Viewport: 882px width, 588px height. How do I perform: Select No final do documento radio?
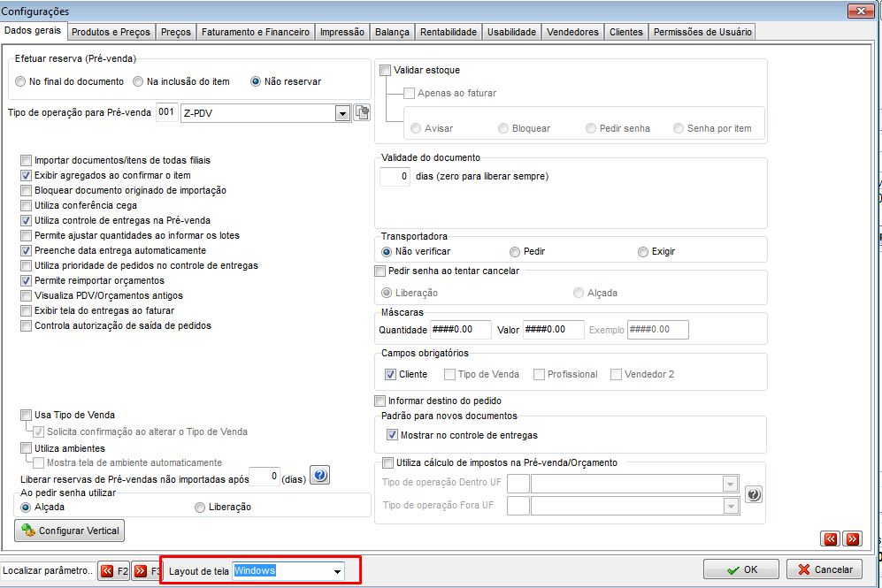(x=21, y=81)
